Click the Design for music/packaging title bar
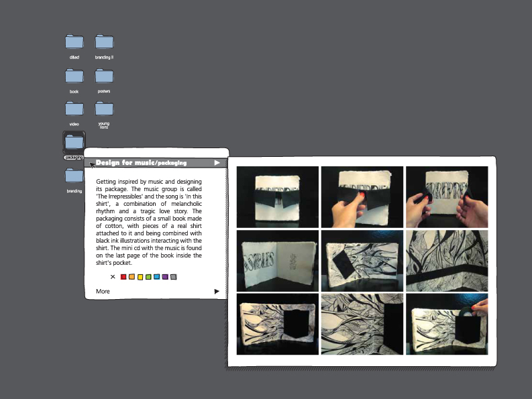Screen dimensions: 532x399 156,163
